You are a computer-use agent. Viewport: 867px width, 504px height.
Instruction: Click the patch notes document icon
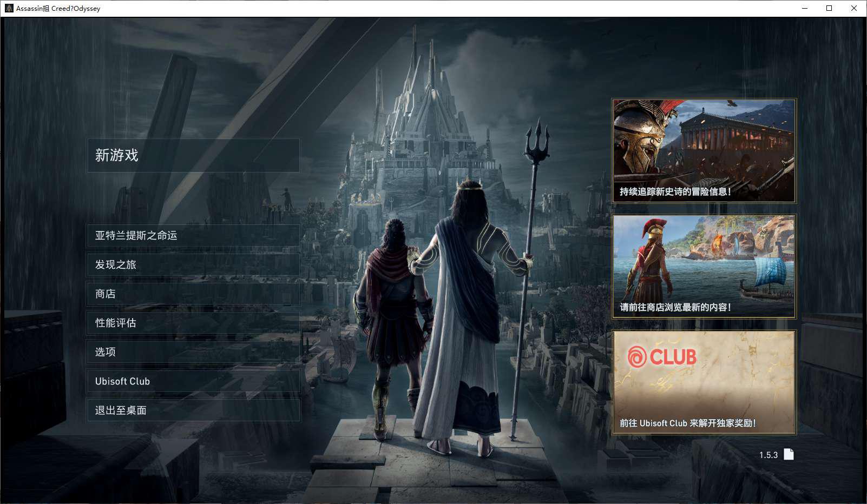pos(789,454)
